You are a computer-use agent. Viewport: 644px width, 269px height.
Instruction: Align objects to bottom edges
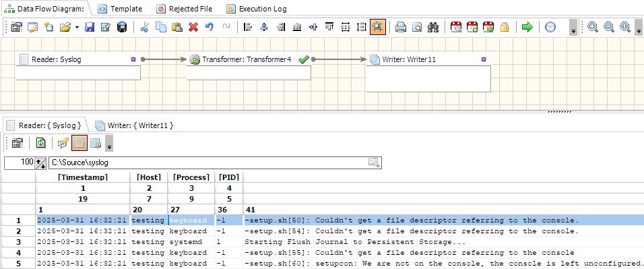[x=297, y=27]
